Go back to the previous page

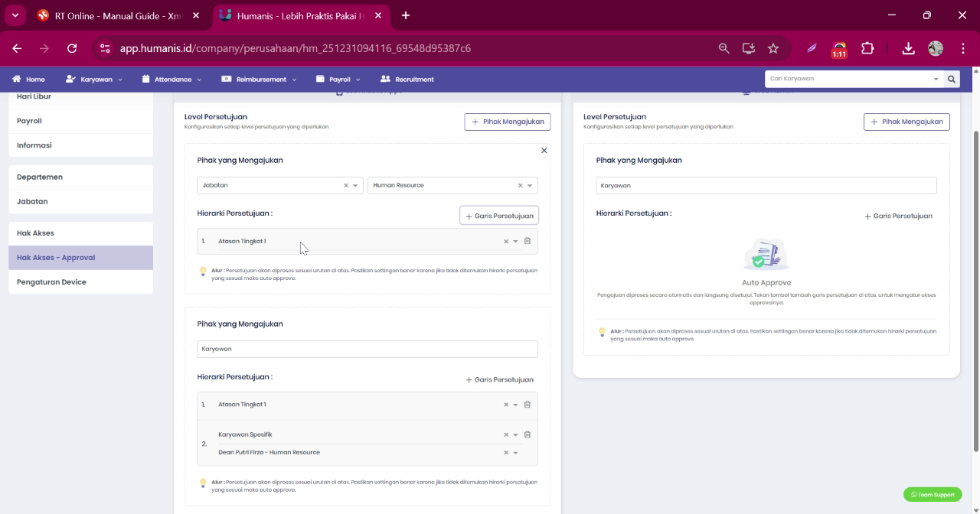pyautogui.click(x=17, y=48)
